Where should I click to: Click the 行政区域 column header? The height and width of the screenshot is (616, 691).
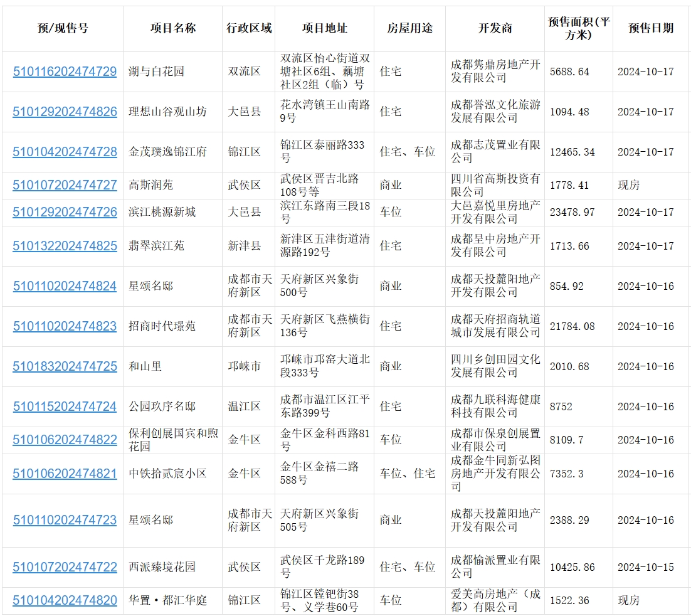(249, 28)
